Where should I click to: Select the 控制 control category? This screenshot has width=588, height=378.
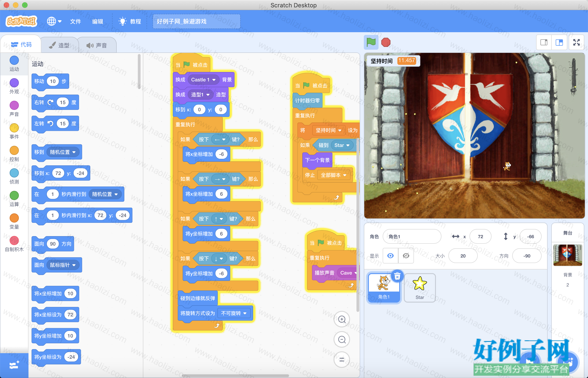[14, 154]
